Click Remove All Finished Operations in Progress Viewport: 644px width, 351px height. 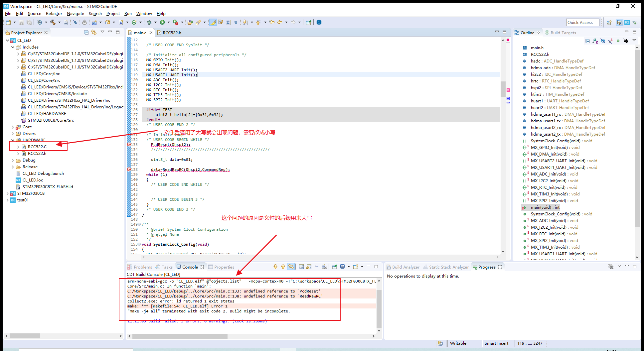click(611, 267)
